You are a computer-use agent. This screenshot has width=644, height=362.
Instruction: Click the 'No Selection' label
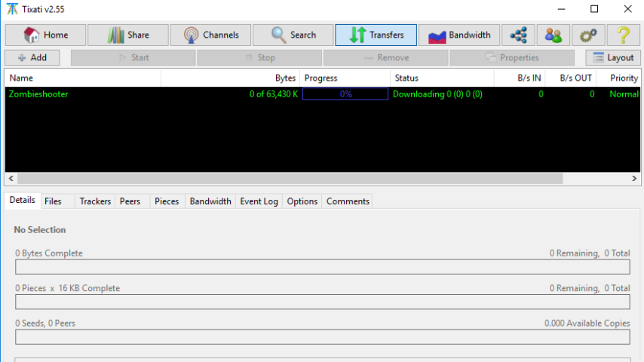tap(40, 230)
